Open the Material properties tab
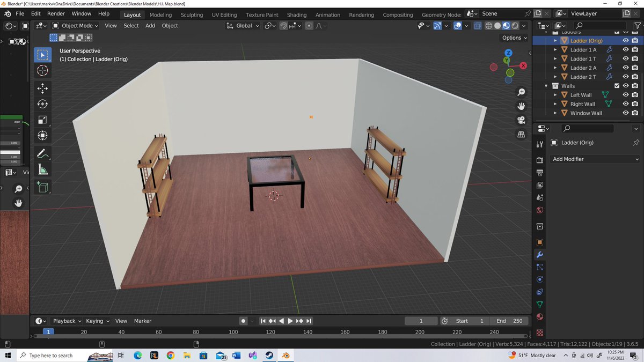This screenshot has width=644, height=362. [x=540, y=317]
